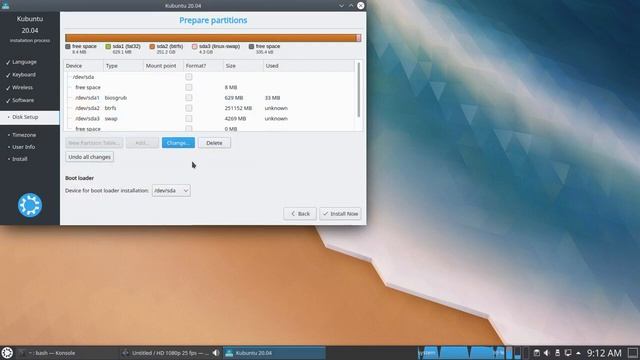Screen dimensions: 640x360
Task: Open the boot loader device dropdown
Action: pyautogui.click(x=171, y=191)
